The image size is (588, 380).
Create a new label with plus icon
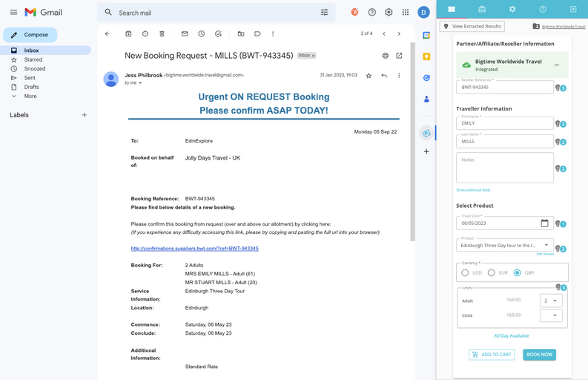coord(85,115)
